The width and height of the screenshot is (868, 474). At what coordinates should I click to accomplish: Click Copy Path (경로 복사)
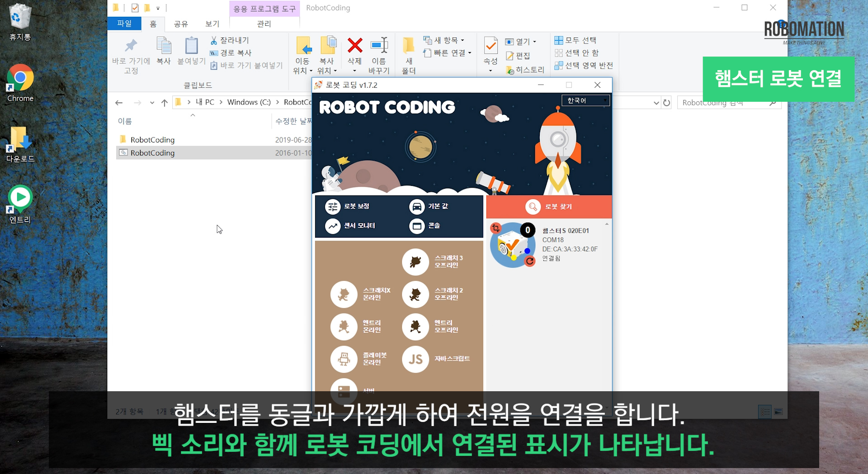tap(231, 53)
